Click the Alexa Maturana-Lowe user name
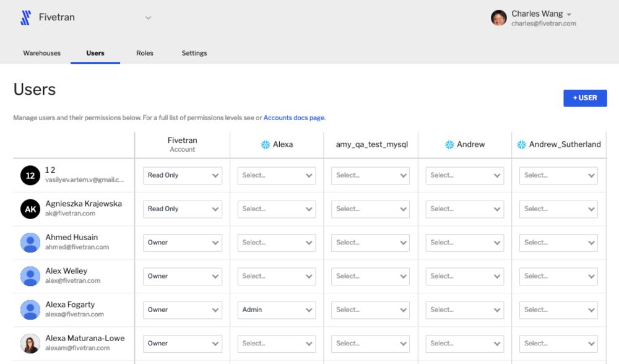 tap(85, 338)
